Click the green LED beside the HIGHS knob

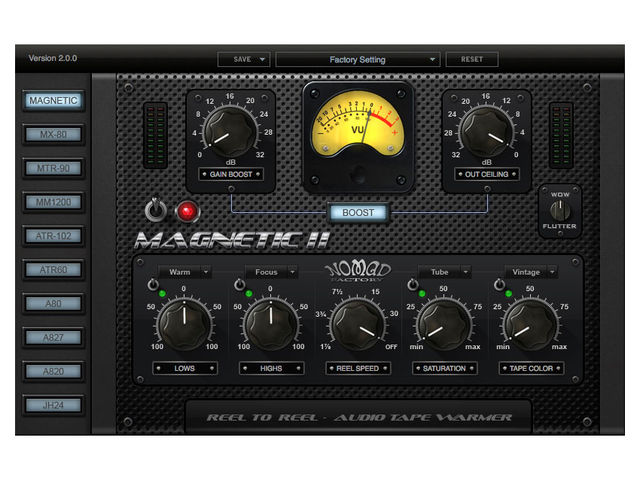pyautogui.click(x=249, y=293)
